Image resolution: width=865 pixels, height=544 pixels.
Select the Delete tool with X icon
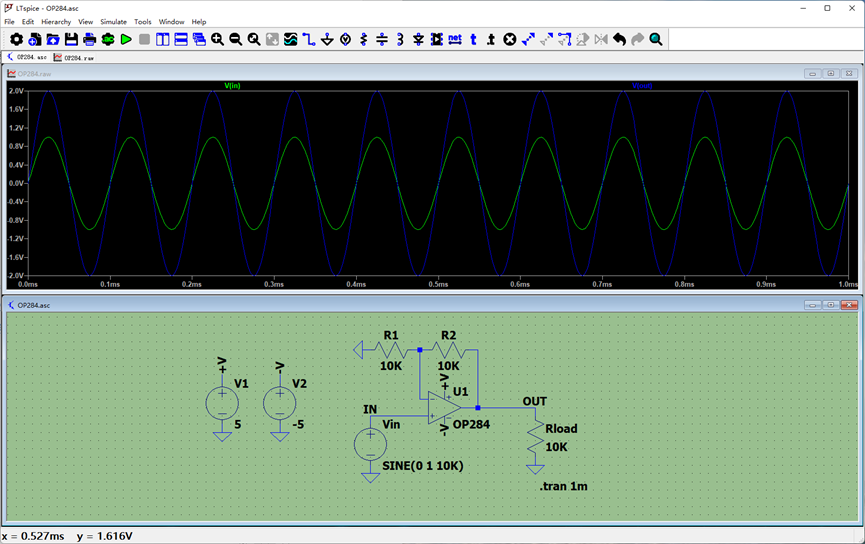click(x=510, y=39)
